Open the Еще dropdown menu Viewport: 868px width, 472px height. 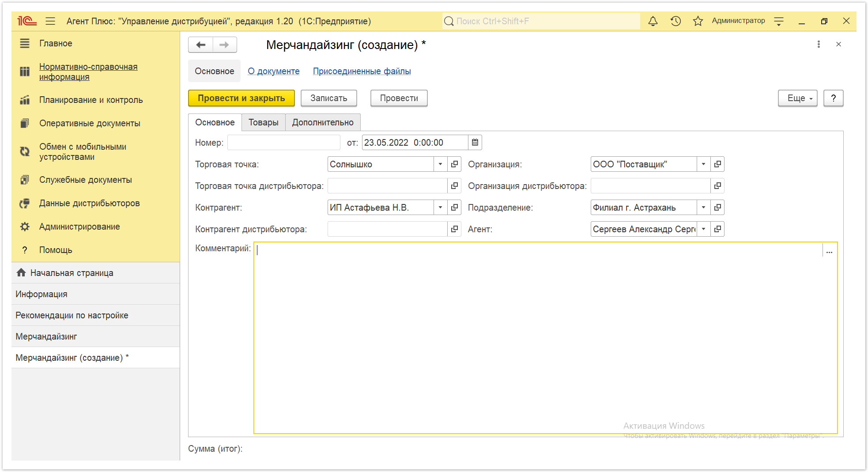[x=797, y=98]
